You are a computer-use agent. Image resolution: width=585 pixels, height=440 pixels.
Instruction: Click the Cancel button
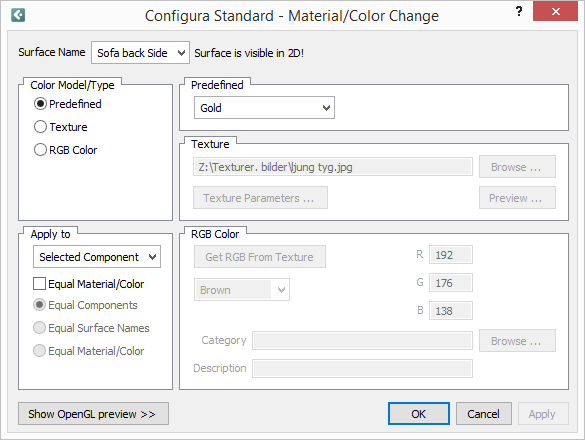(484, 414)
